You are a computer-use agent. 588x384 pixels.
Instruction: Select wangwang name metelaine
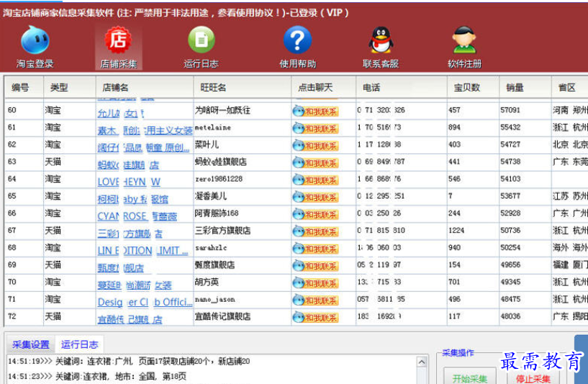point(212,128)
